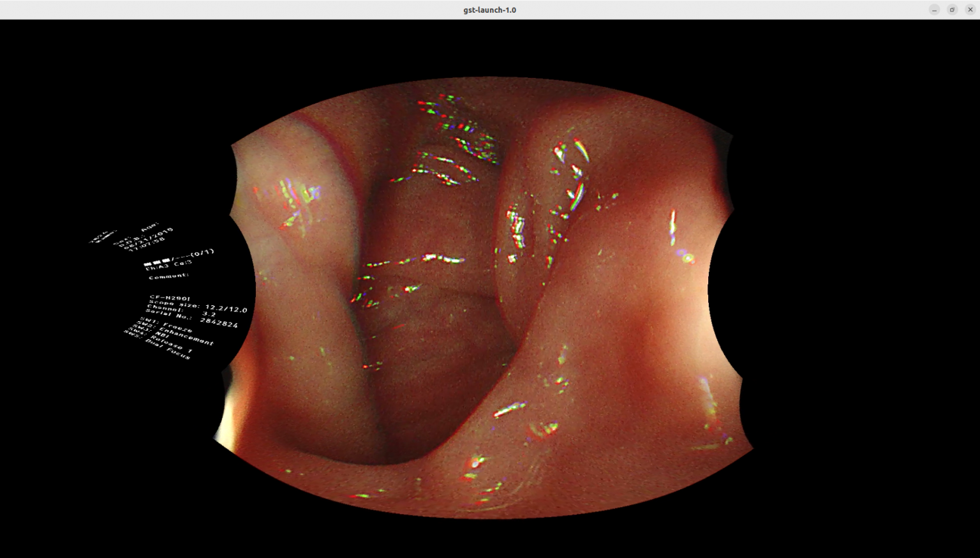Close the gst-launch-1.0 window
This screenshot has height=558, width=980.
tap(970, 10)
